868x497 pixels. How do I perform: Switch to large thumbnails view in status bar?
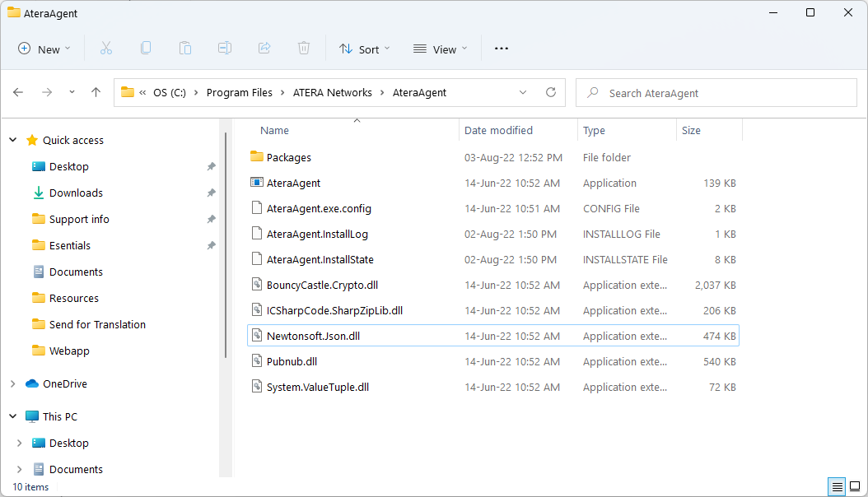[x=855, y=486]
